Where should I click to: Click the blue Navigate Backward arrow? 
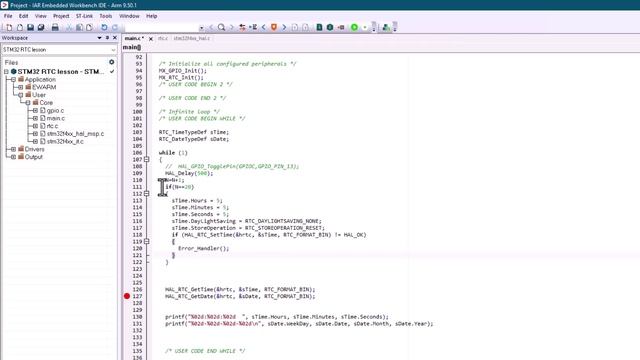[x=263, y=27]
